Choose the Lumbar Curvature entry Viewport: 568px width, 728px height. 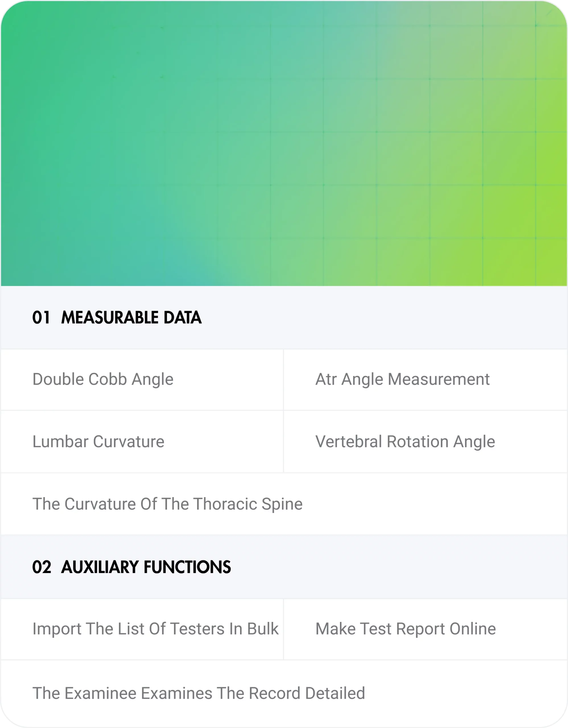coord(98,442)
